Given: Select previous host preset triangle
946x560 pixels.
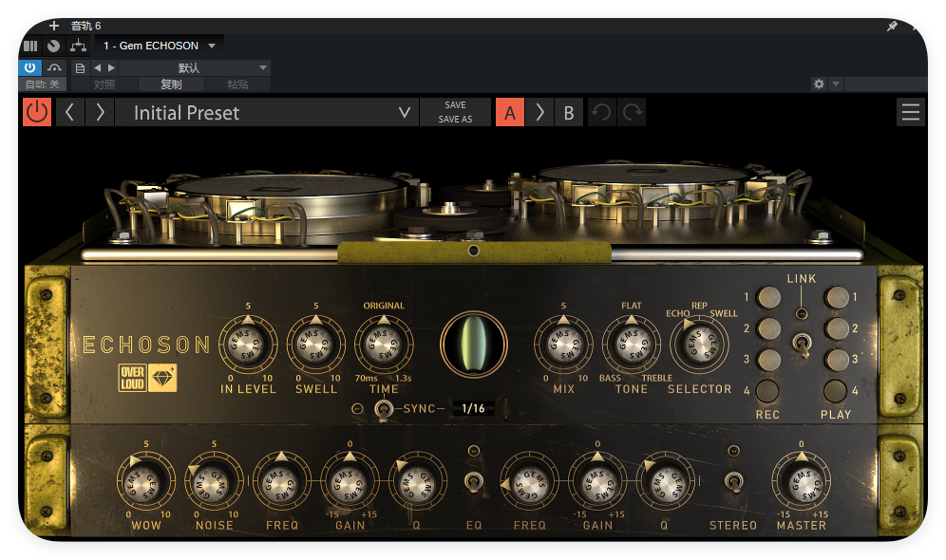Looking at the screenshot, I should point(97,68).
